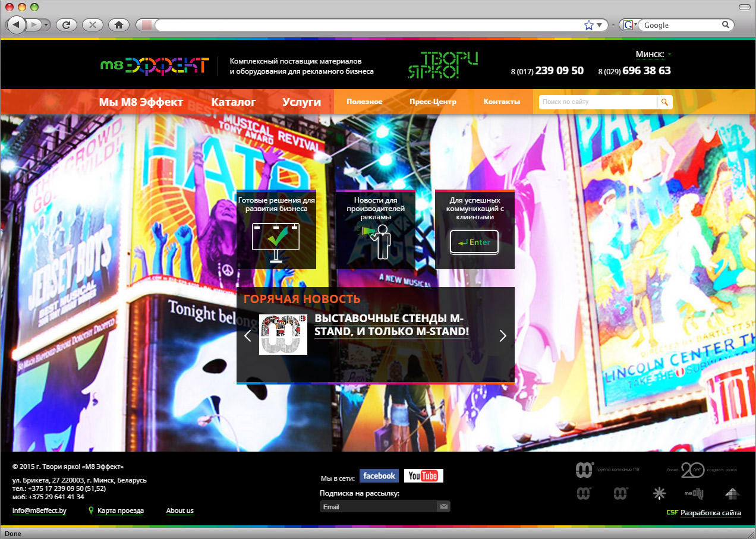Click phone number 696 38 63
This screenshot has width=756, height=539.
click(x=647, y=71)
